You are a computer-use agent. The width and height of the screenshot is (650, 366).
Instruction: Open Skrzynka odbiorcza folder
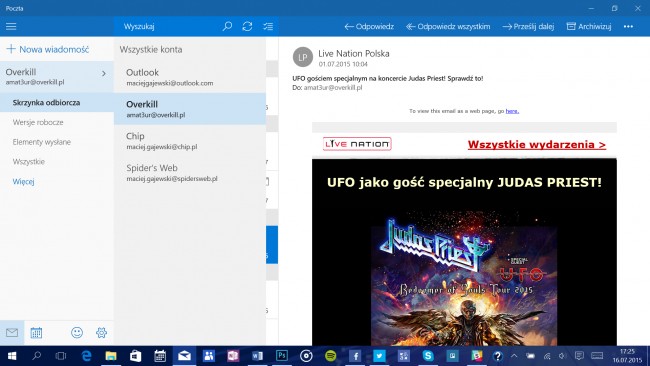tap(57, 102)
